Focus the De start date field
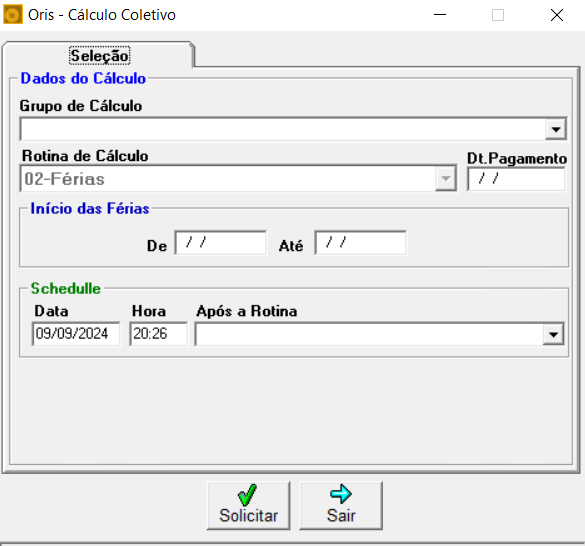 220,243
